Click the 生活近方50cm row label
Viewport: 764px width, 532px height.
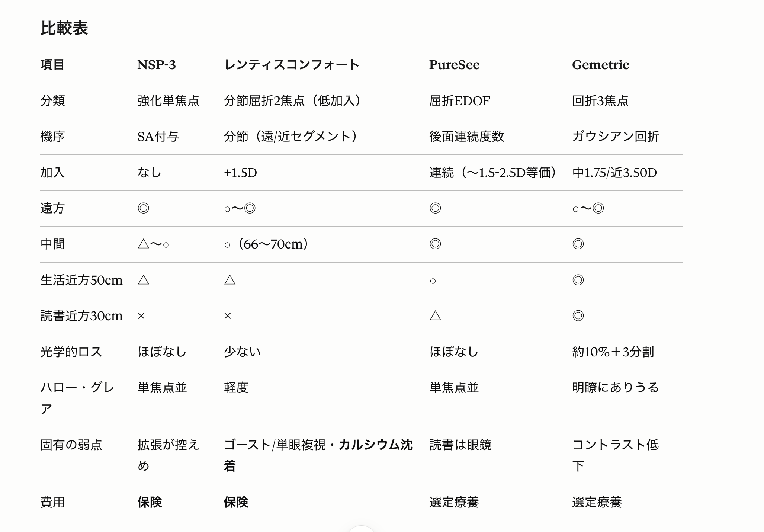(x=81, y=280)
